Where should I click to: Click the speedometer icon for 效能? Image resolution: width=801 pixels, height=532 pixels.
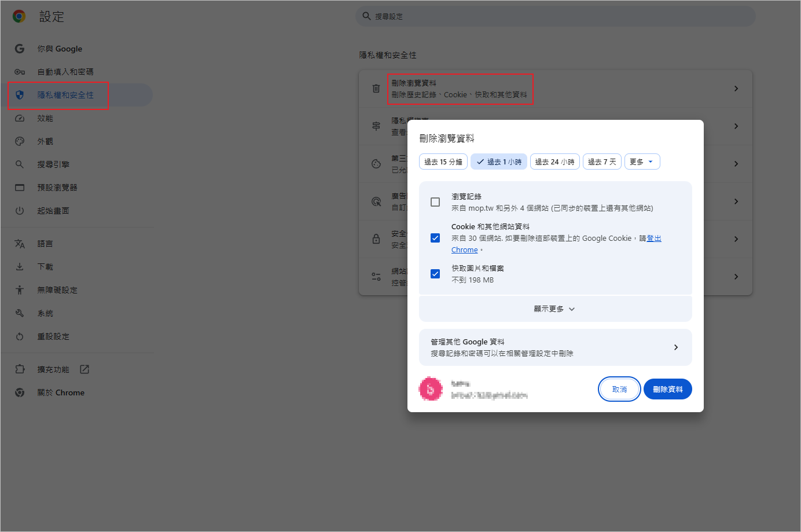coord(20,118)
